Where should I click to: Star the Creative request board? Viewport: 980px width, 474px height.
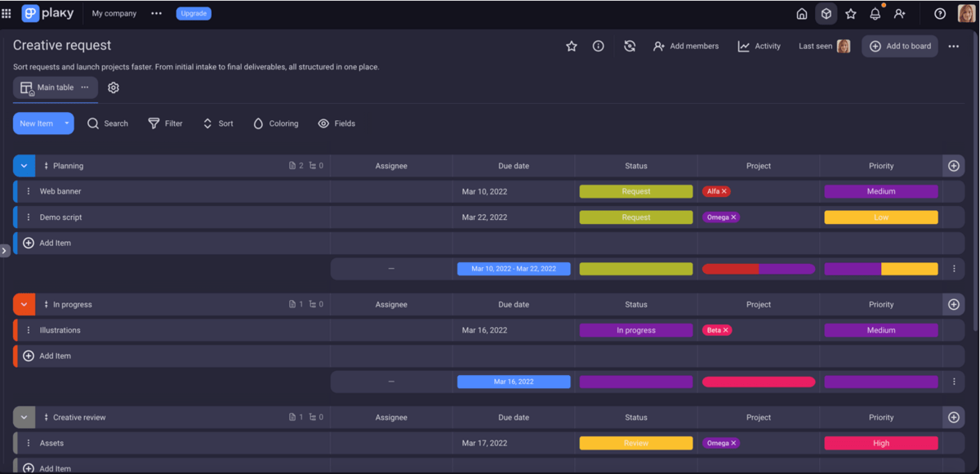click(x=571, y=46)
